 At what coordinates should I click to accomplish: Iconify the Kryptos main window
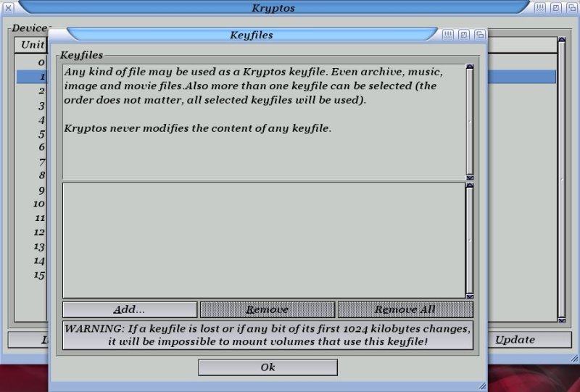pyautogui.click(x=539, y=8)
